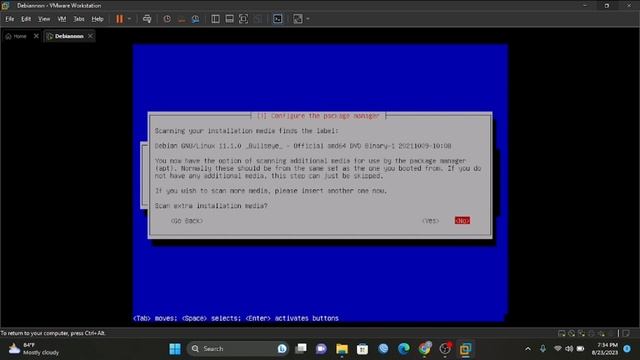Click the 'To return to your computer' status text
640x360 pixels.
pos(53,333)
